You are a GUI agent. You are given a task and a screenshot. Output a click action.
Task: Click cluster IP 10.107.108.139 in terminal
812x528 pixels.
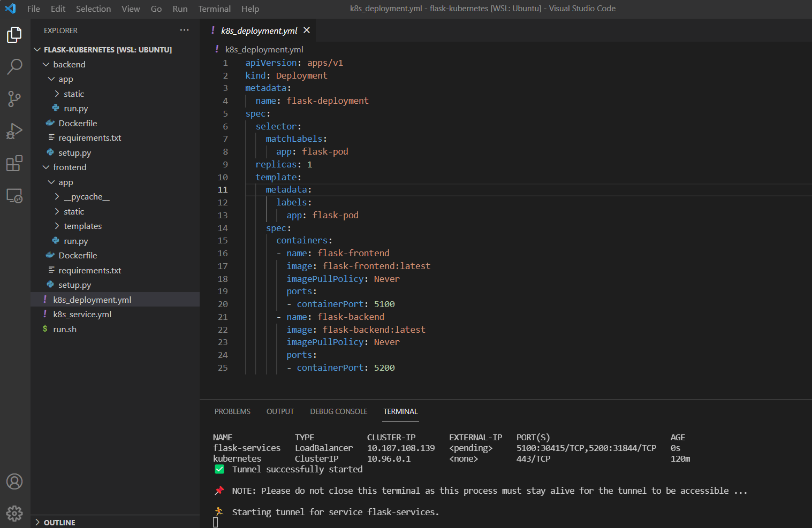pos(401,448)
